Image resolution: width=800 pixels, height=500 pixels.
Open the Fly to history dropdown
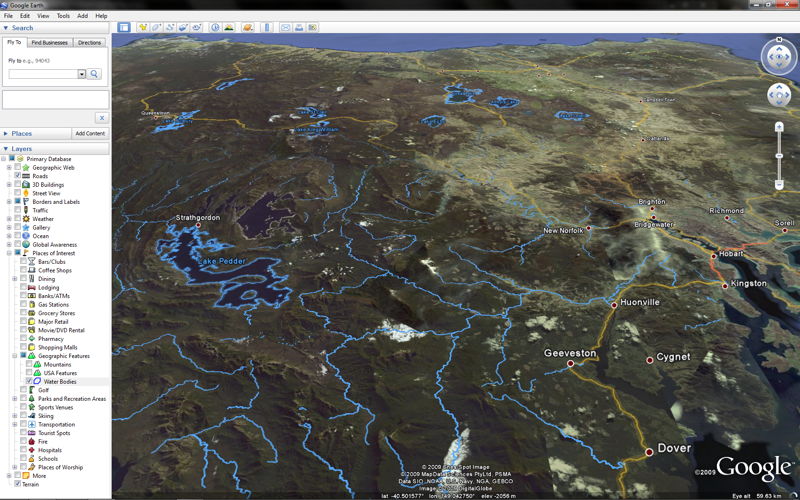click(x=82, y=74)
